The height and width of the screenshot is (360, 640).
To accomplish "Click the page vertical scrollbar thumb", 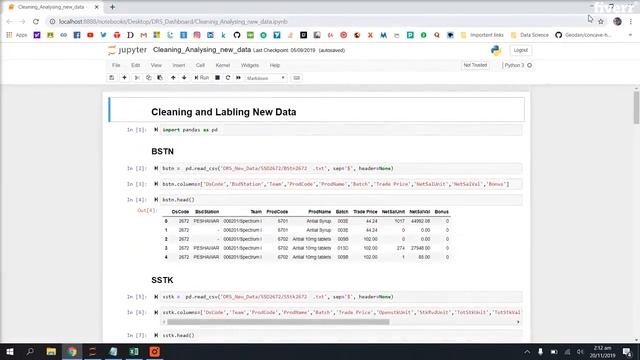I will tap(636, 107).
